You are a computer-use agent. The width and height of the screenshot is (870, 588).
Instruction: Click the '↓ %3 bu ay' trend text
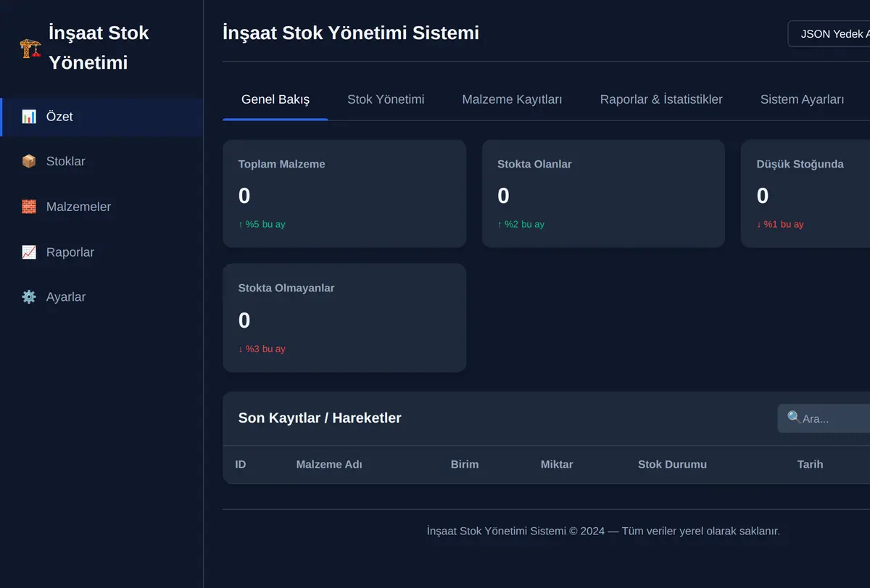262,349
